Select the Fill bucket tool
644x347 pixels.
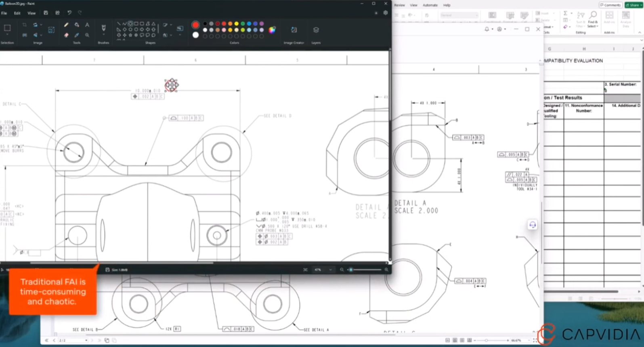pos(77,25)
